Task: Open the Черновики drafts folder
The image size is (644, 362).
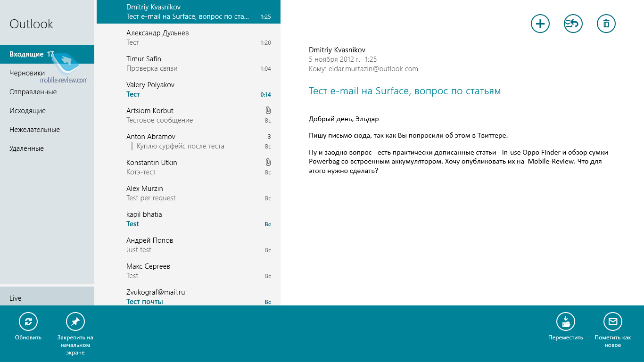Action: tap(47, 73)
